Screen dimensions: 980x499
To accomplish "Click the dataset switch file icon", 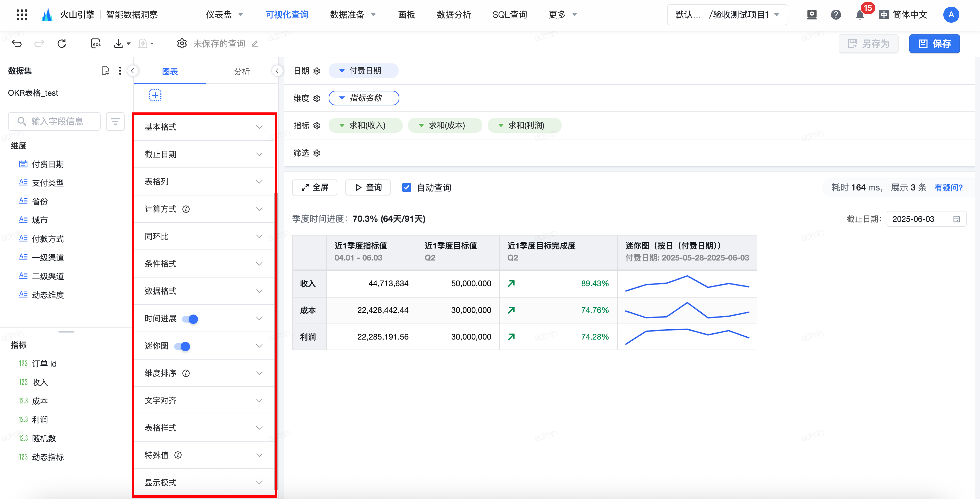I will [105, 71].
